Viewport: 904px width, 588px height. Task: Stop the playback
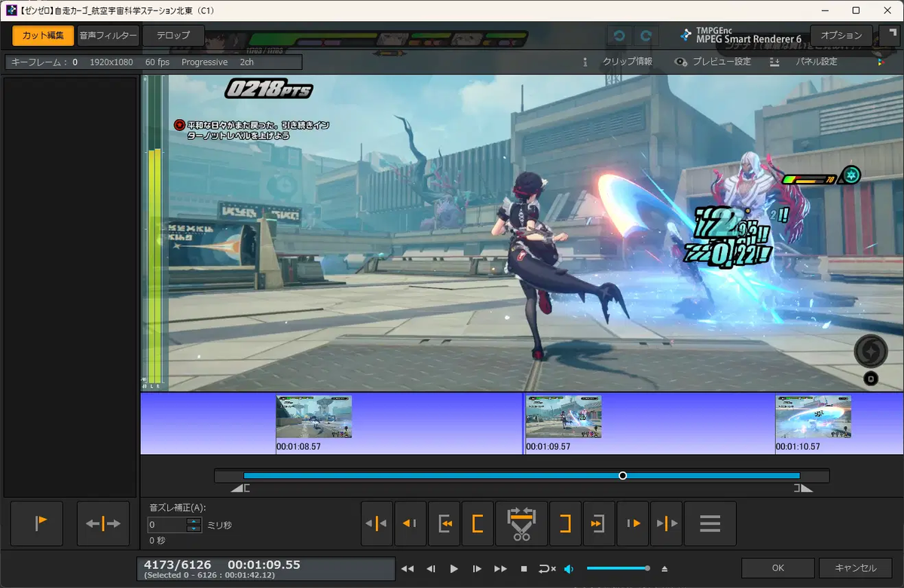pos(524,569)
